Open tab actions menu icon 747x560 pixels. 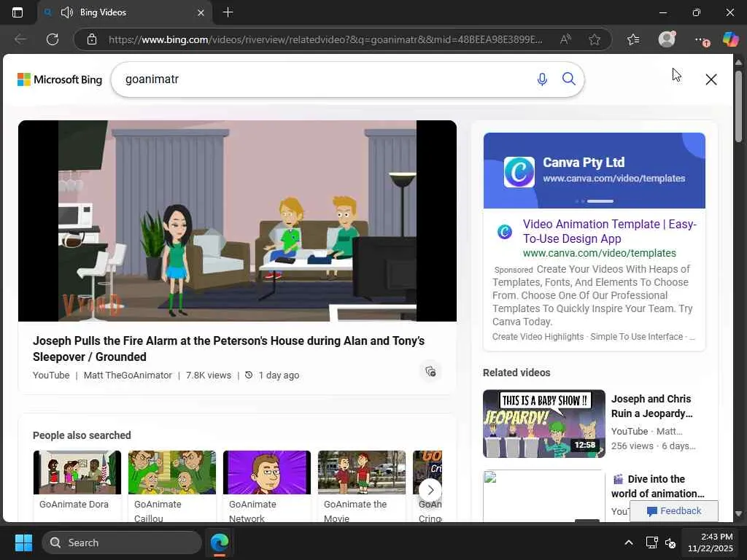18,12
